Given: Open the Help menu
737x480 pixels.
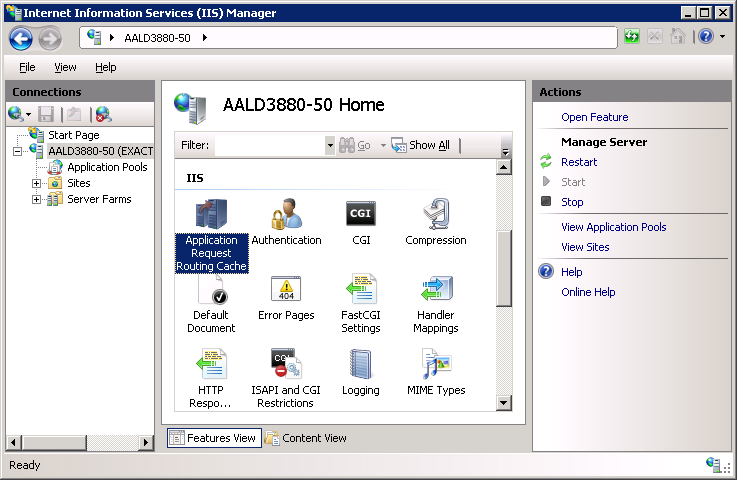Looking at the screenshot, I should tap(106, 67).
